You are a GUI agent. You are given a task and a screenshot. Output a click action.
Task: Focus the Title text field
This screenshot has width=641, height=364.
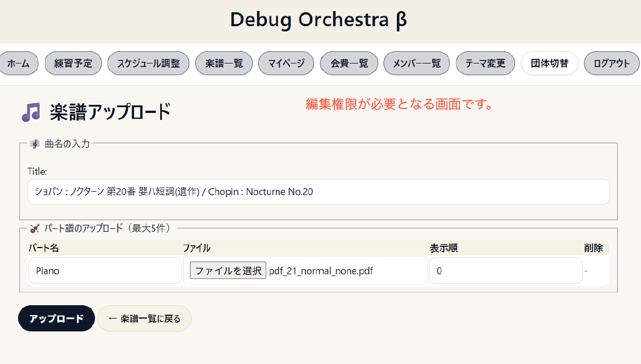[318, 192]
